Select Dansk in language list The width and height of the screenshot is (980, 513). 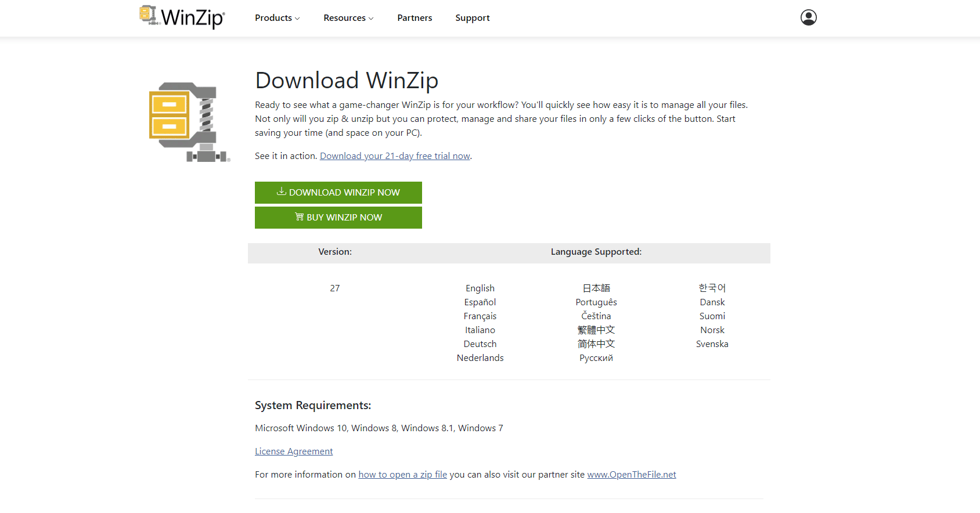(712, 302)
